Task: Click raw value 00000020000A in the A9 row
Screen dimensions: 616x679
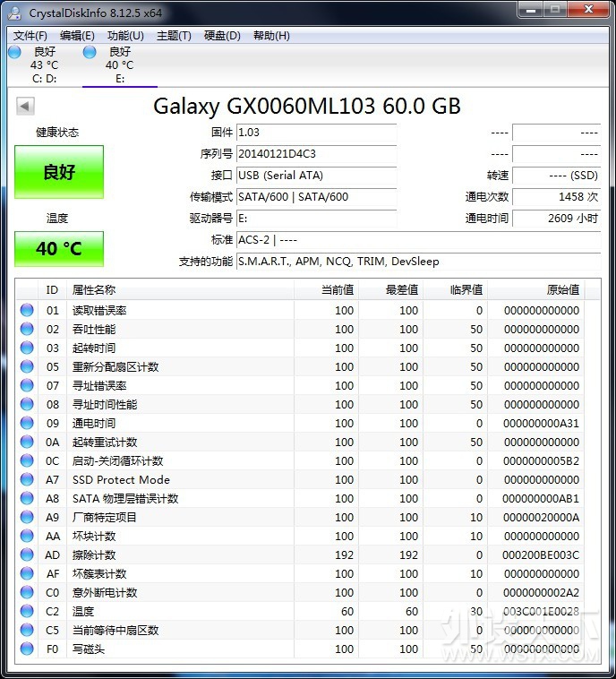Action: pos(541,517)
